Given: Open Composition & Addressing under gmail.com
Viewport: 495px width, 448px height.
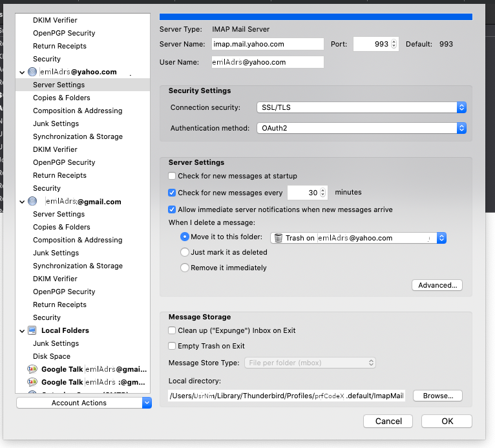Looking at the screenshot, I should pos(83,240).
